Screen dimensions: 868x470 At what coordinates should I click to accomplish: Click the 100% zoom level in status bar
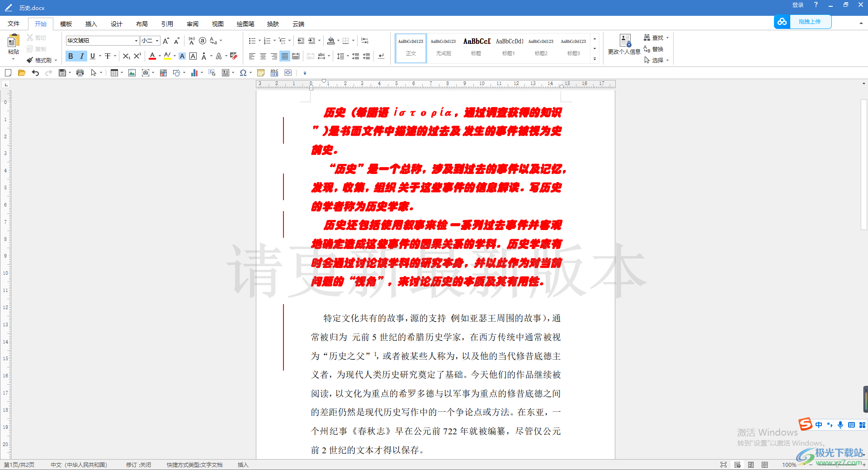click(x=789, y=465)
